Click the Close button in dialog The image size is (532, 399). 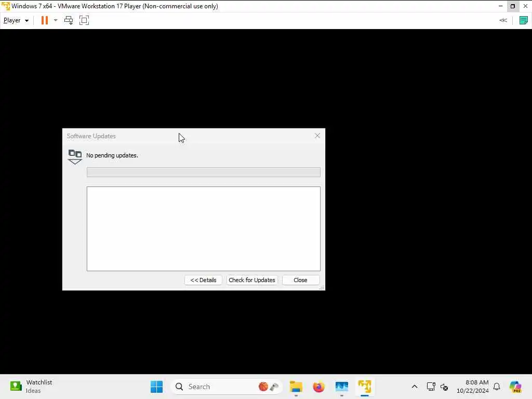pyautogui.click(x=301, y=280)
